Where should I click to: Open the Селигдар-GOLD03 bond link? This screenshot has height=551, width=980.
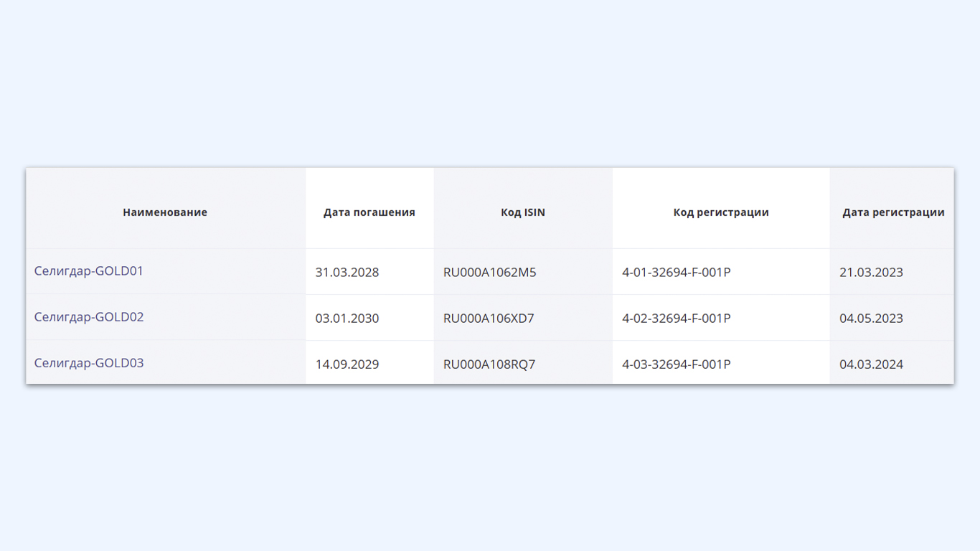point(89,363)
